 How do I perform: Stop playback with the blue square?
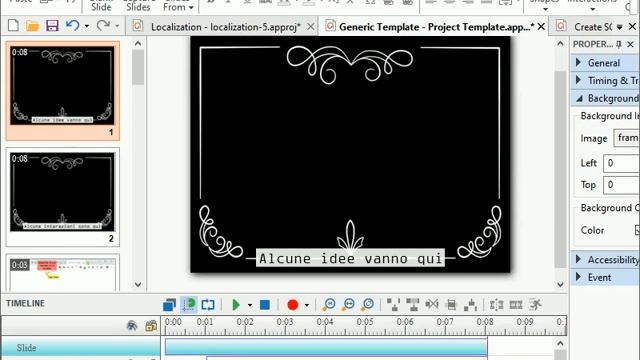coord(265,304)
